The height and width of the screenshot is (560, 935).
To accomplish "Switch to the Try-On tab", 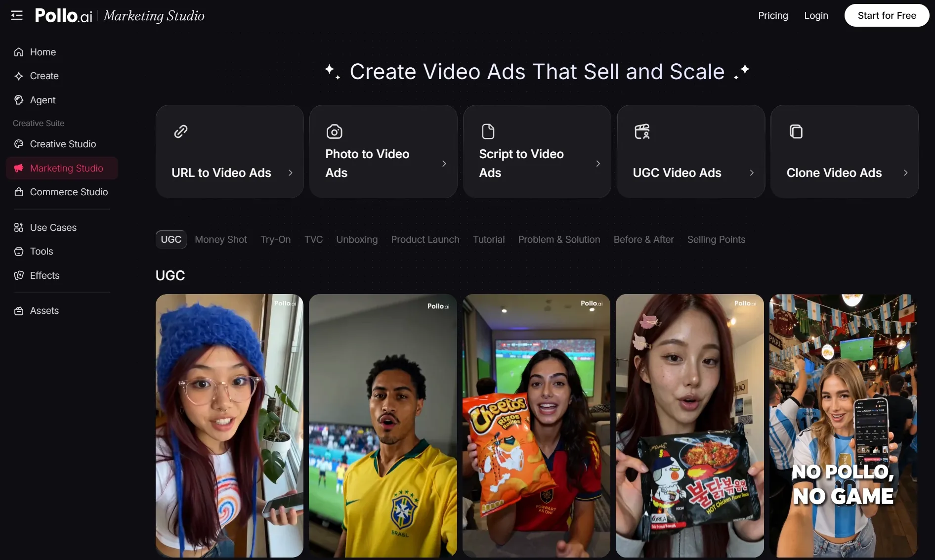I will point(276,239).
